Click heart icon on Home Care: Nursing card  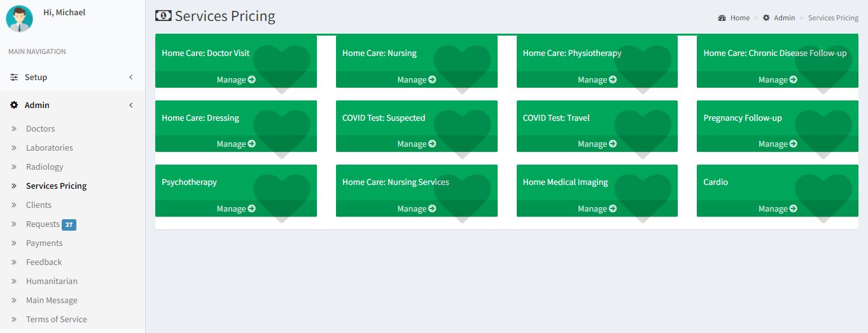[462, 69]
